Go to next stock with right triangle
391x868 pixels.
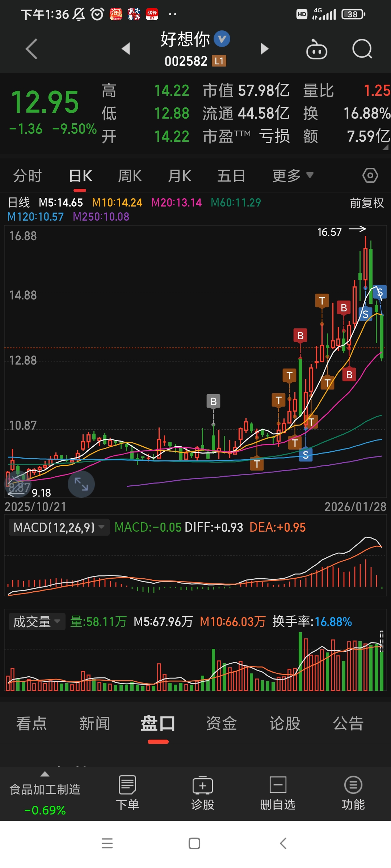[265, 49]
